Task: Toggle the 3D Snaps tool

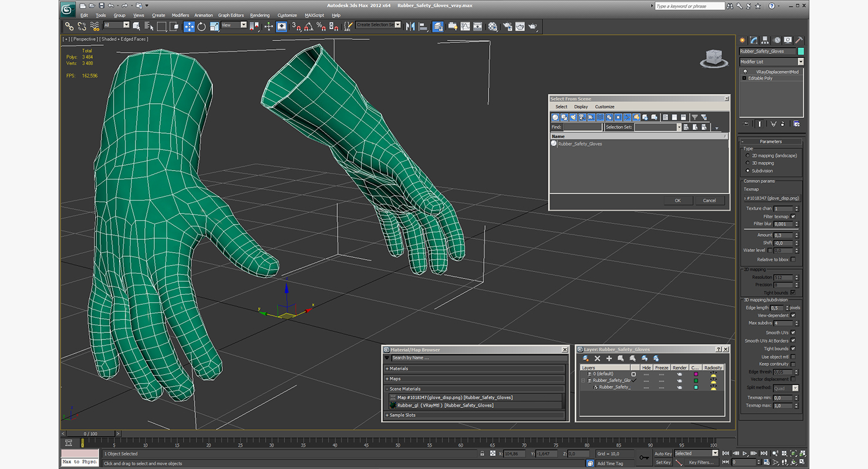Action: 297,26
